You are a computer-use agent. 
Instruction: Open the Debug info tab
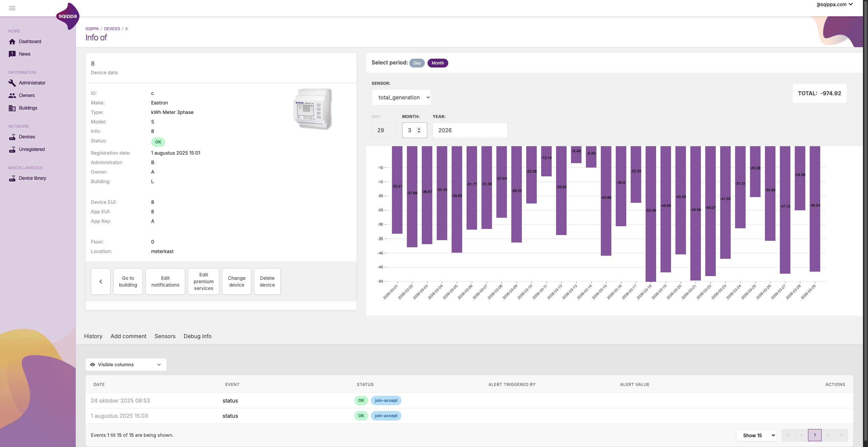[x=197, y=336]
